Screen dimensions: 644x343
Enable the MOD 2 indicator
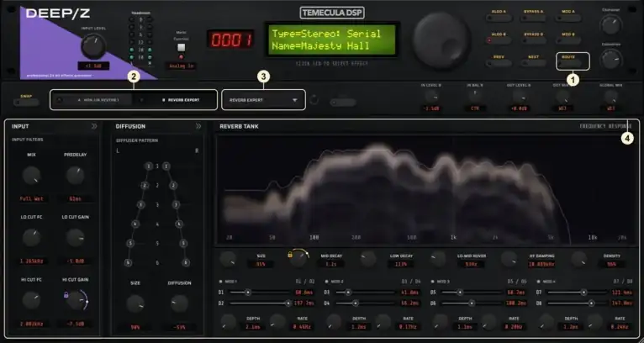(x=326, y=282)
